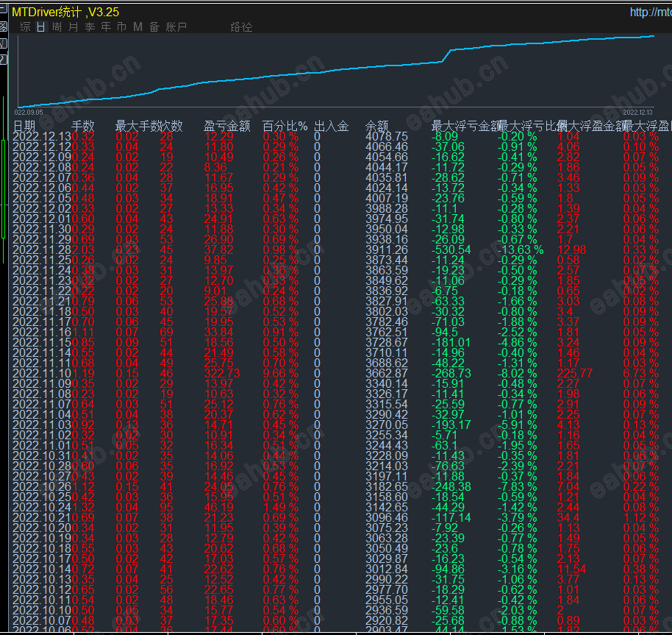Click the 余额 column header
This screenshot has height=635, width=672.
pyautogui.click(x=376, y=126)
